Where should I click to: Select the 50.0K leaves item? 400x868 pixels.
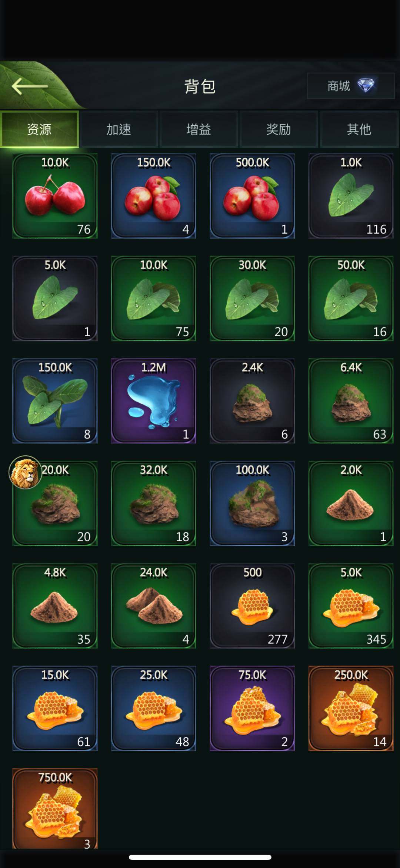click(x=351, y=298)
